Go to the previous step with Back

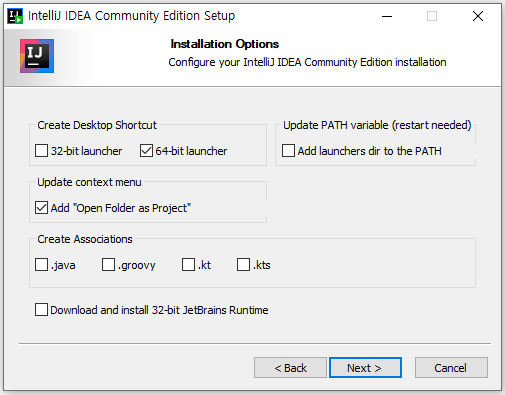(x=290, y=368)
